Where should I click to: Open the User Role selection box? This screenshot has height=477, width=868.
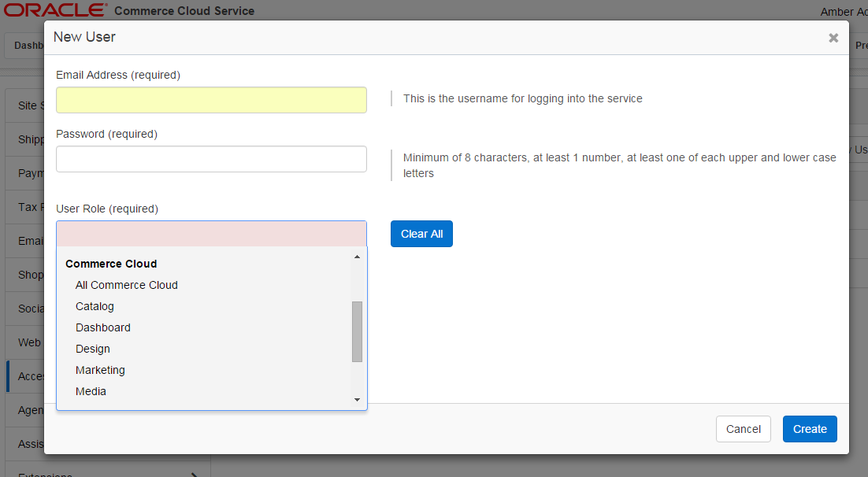(211, 234)
